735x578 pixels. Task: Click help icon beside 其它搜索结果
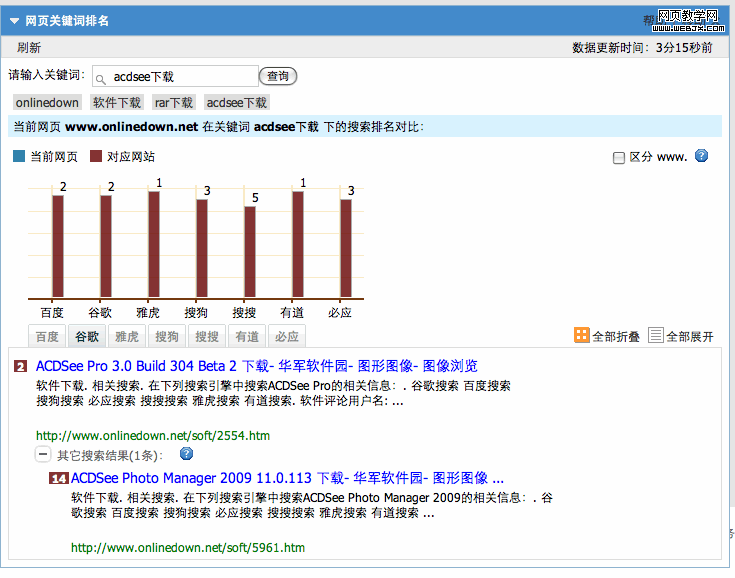point(185,454)
